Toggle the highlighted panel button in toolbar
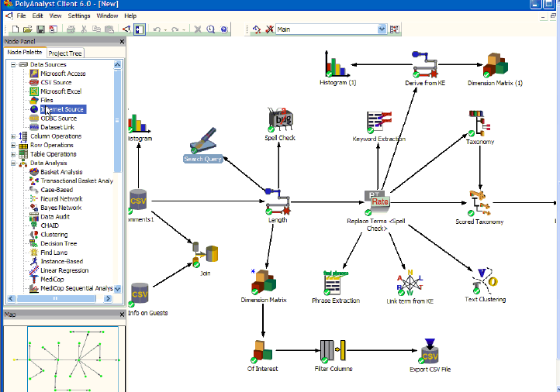Image resolution: width=560 pixels, height=392 pixels. pos(139,29)
